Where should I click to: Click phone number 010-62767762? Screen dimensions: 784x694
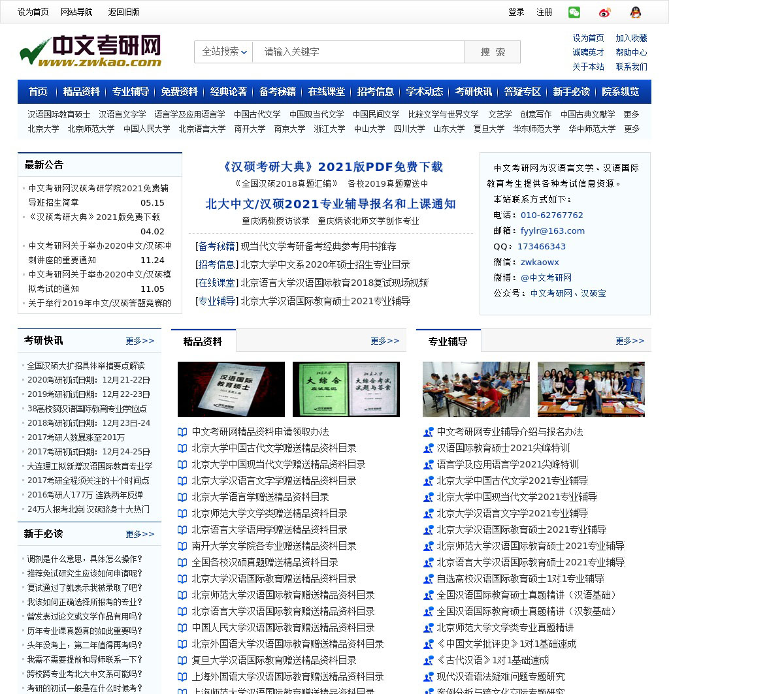pyautogui.click(x=552, y=215)
